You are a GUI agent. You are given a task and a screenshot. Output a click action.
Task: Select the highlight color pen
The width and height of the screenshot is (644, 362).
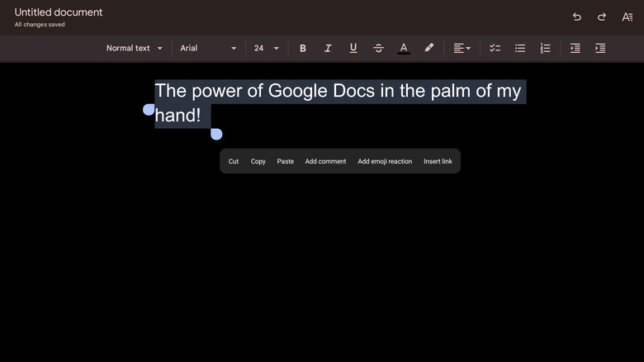pyautogui.click(x=429, y=48)
